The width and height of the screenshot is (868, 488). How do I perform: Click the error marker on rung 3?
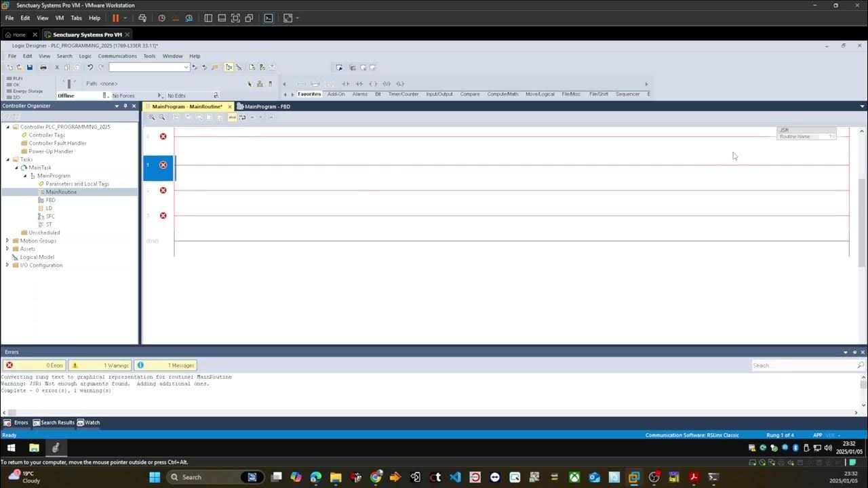163,216
